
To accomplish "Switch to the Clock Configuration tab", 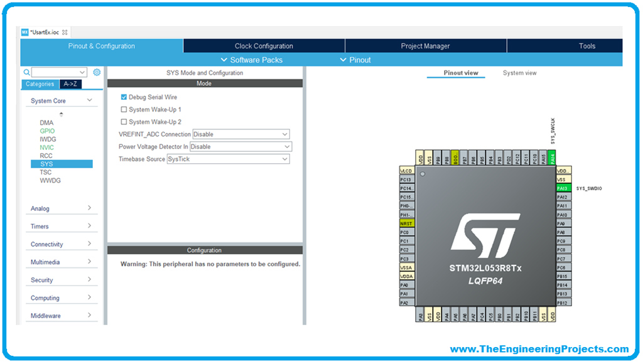I will click(x=263, y=45).
